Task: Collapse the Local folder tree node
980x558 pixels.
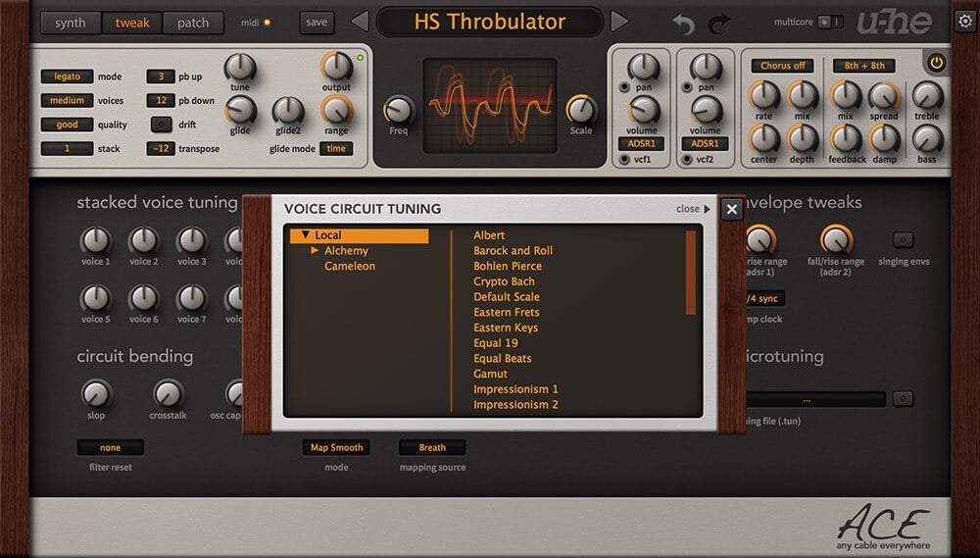Action: click(x=306, y=235)
